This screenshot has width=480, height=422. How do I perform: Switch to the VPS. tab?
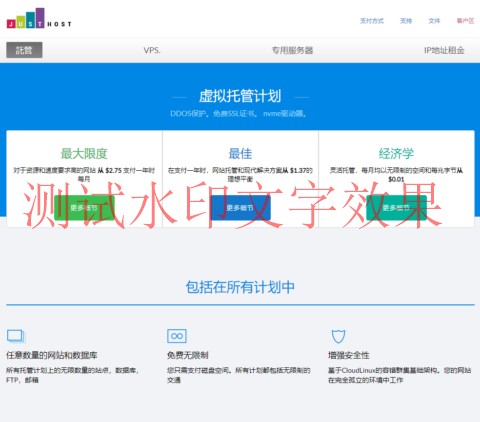click(152, 50)
